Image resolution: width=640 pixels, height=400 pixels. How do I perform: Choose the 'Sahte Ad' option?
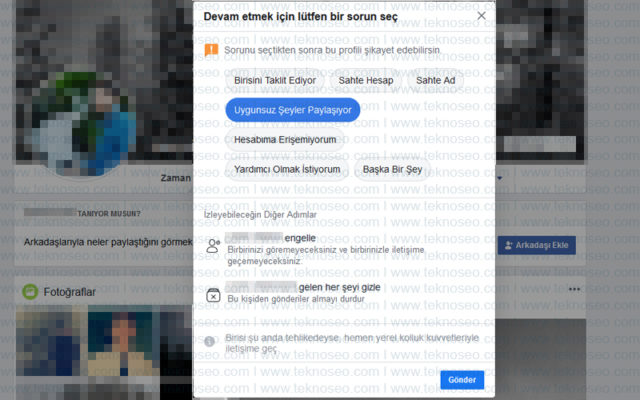coord(436,80)
